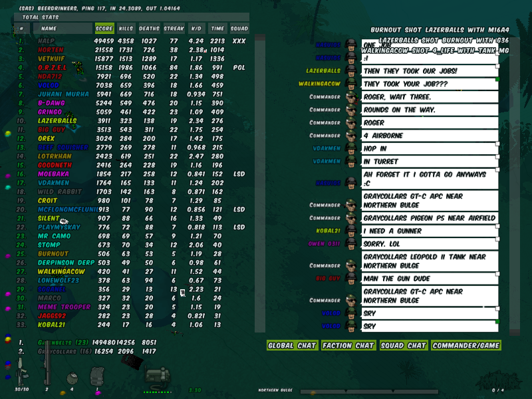
Task: Switch to the Faction Chat tab
Action: tap(348, 345)
